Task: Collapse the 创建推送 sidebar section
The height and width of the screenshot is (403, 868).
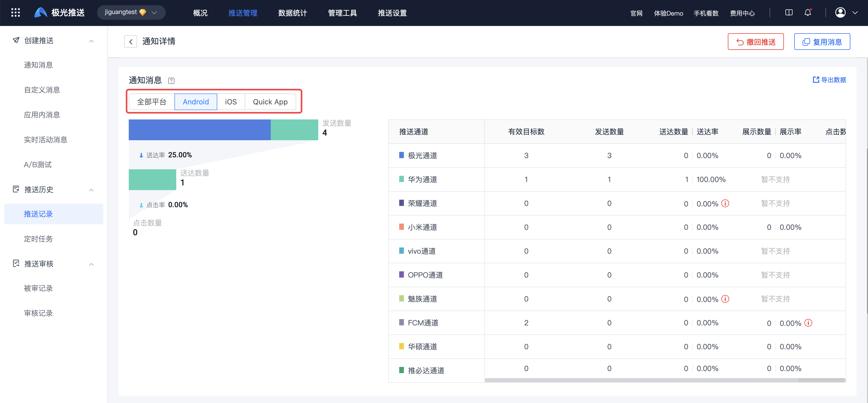Action: pos(91,41)
